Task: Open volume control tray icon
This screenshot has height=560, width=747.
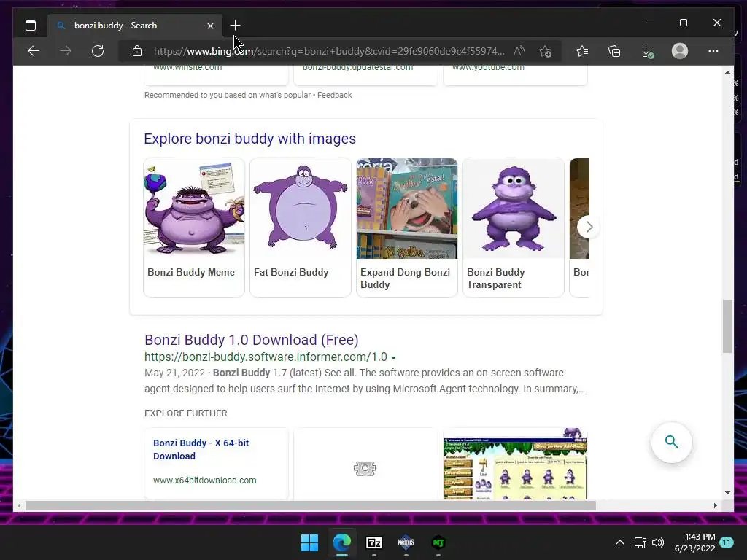Action: [658, 542]
